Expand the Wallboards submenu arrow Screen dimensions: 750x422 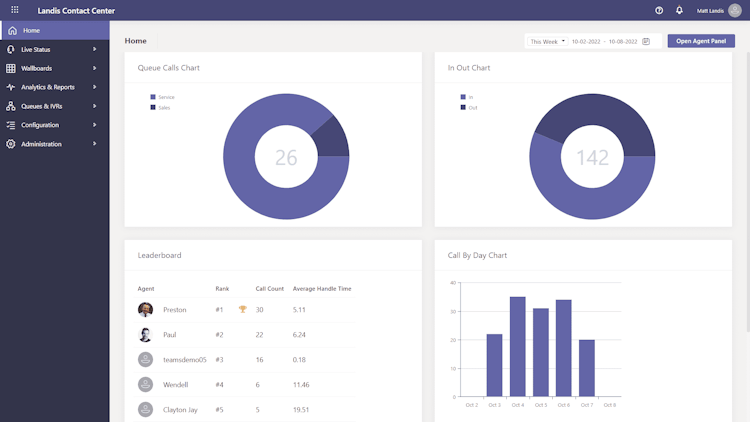pos(94,68)
